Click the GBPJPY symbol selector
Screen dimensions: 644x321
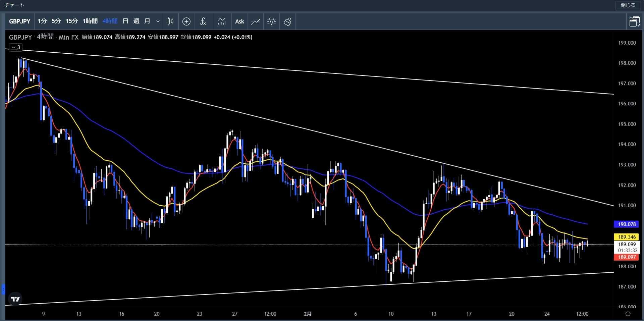19,21
